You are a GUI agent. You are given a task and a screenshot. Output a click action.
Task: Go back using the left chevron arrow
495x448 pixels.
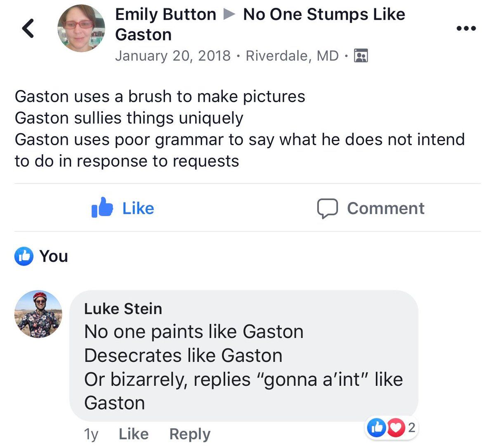pos(28,29)
